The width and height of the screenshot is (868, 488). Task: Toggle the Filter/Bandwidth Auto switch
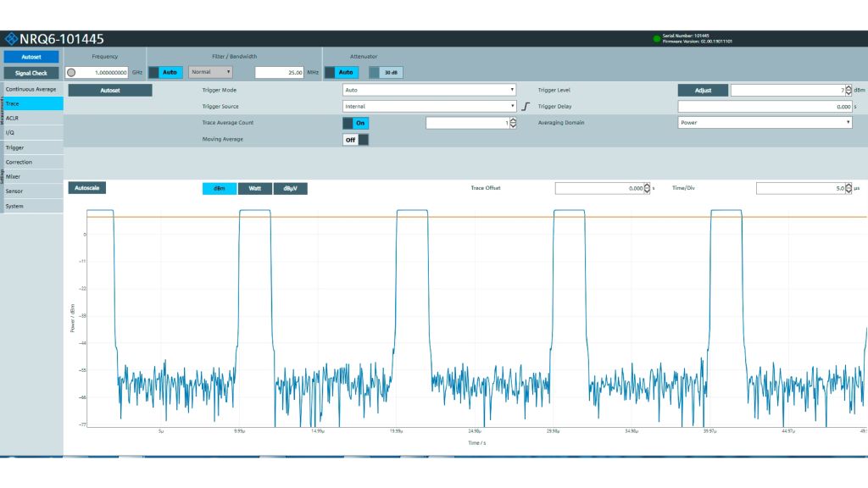click(165, 72)
